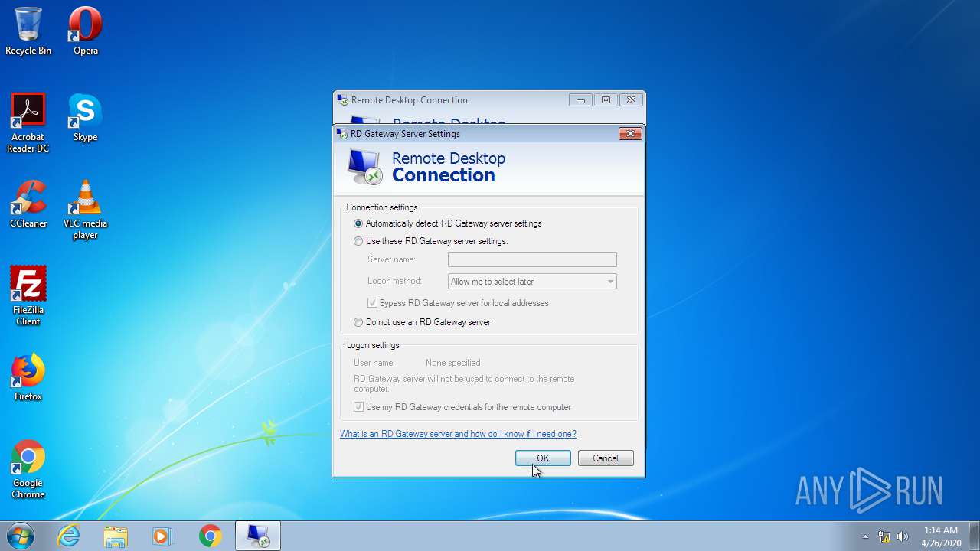Viewport: 980px width, 551px height.
Task: Click the RD Gateway Server Settings title icon
Action: pos(342,134)
